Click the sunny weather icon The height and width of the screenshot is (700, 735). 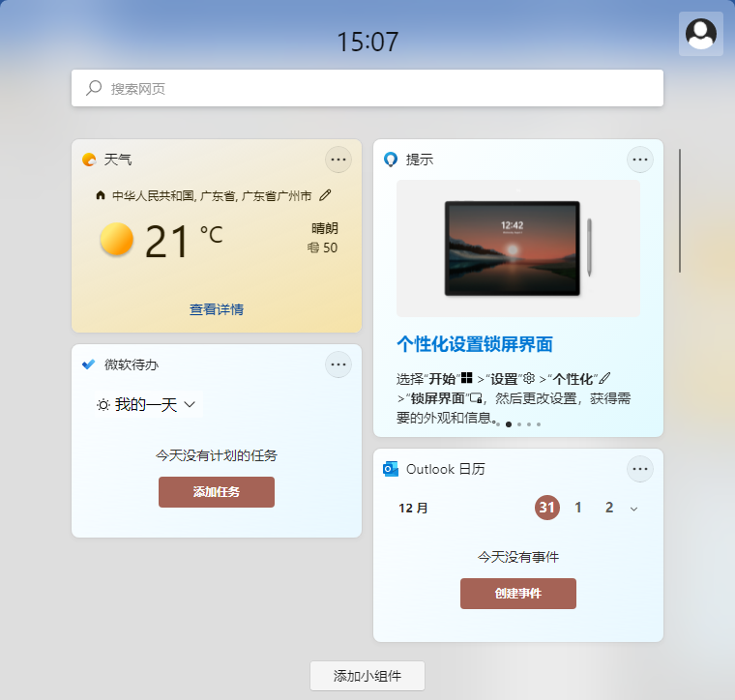coord(117,239)
